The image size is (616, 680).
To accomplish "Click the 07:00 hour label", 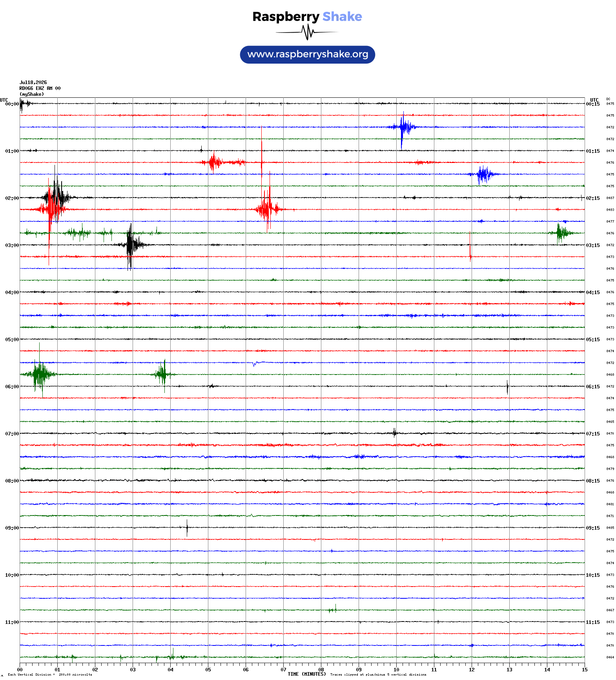I will tap(12, 434).
